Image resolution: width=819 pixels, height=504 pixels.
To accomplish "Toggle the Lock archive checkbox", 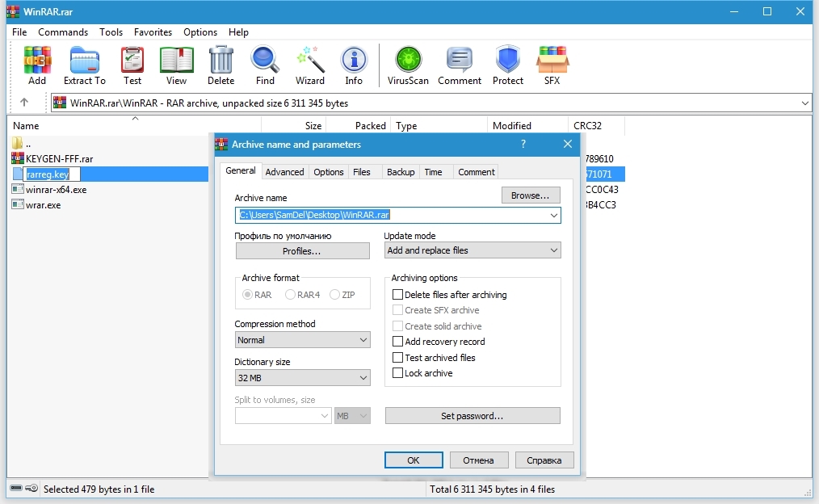I will click(x=397, y=373).
